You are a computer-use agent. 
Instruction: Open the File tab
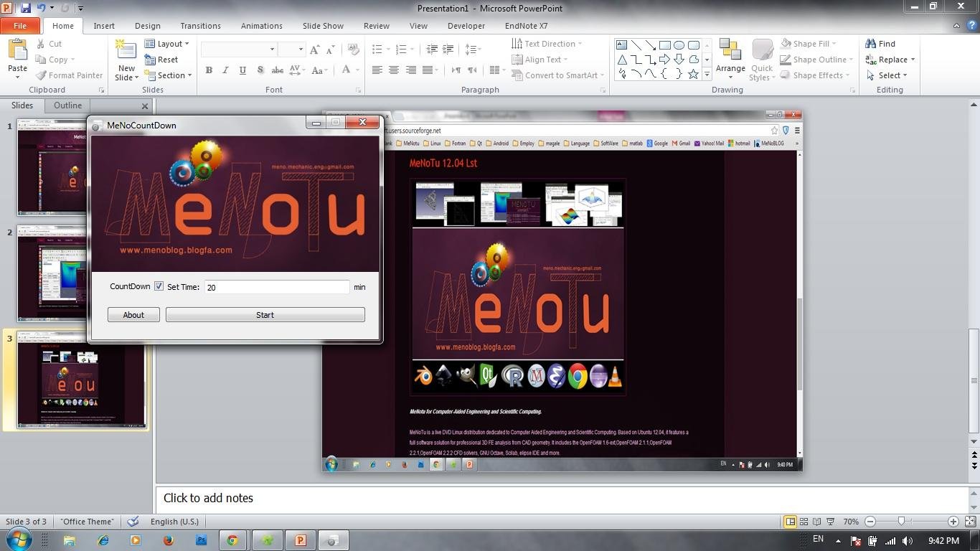[20, 26]
